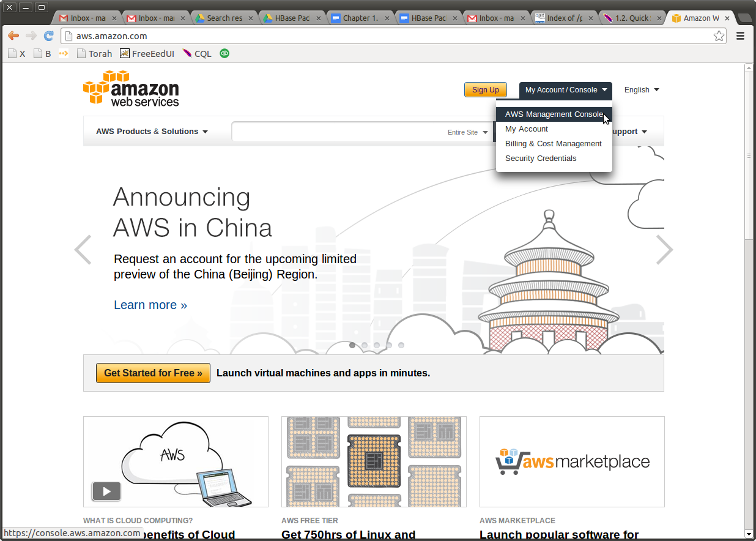Click the AWS Free Tier chip image
Screen dimensions: 756x541
(374, 461)
